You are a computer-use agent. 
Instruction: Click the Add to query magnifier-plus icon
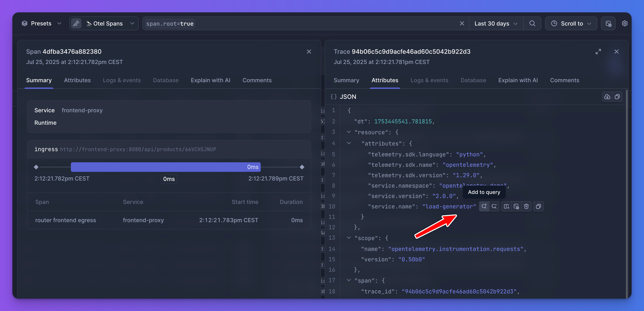[484, 206]
